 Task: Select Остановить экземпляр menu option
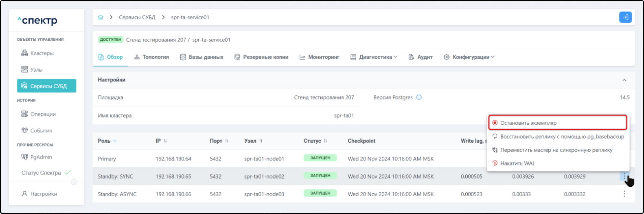pos(528,123)
